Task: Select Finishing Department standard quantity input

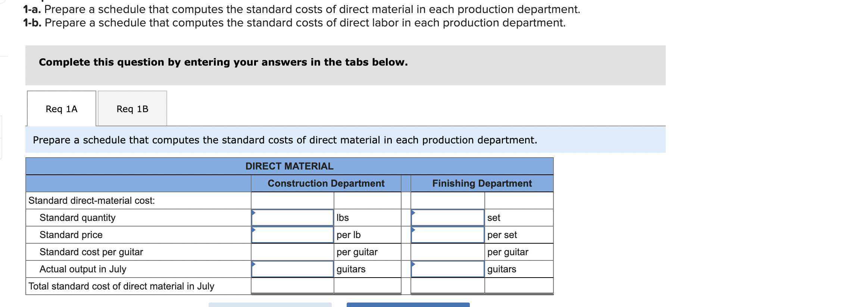Action: coord(447,218)
